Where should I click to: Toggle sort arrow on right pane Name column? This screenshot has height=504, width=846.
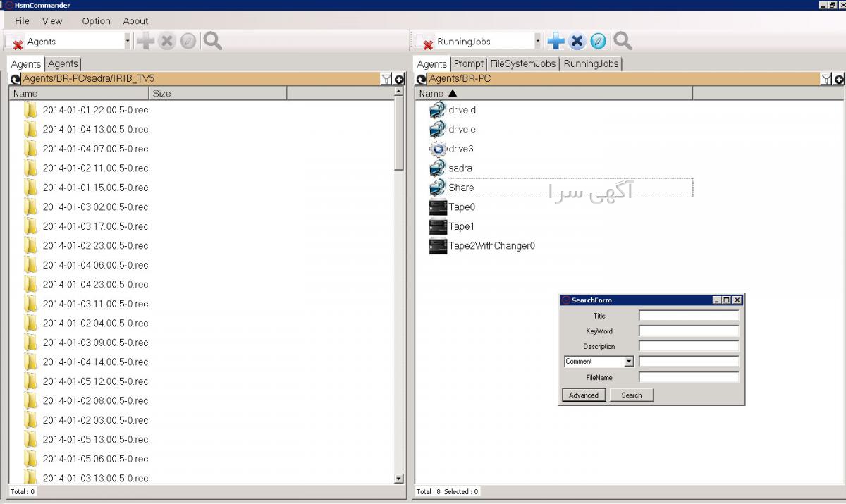453,93
